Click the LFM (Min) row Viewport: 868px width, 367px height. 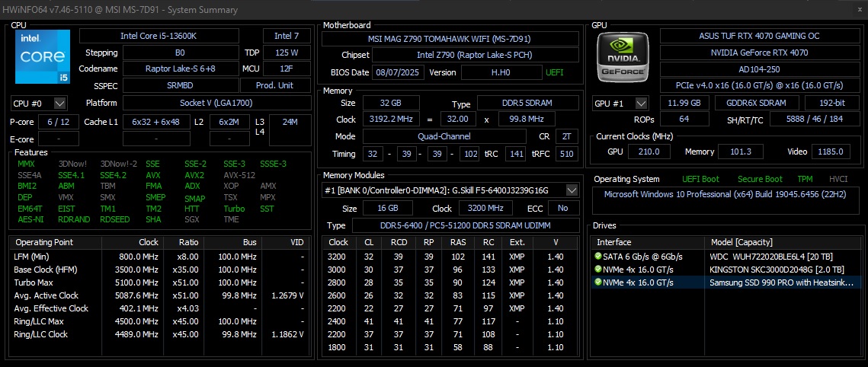159,257
